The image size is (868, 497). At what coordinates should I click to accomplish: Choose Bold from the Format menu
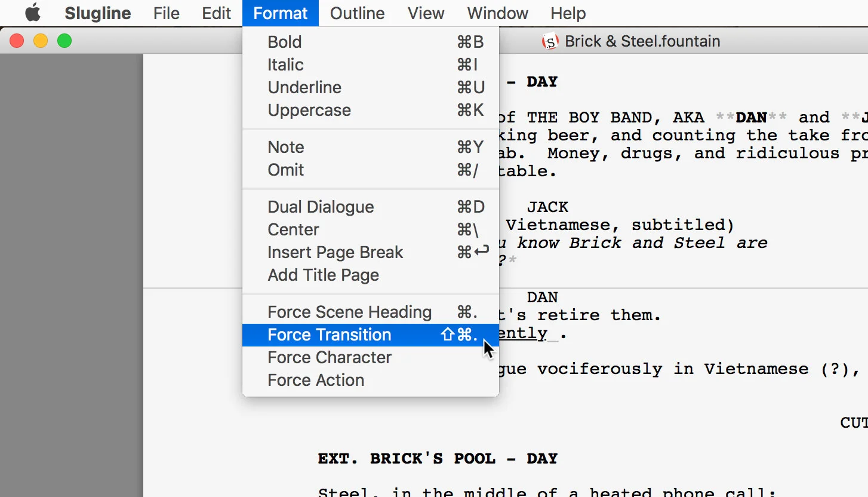pos(371,42)
